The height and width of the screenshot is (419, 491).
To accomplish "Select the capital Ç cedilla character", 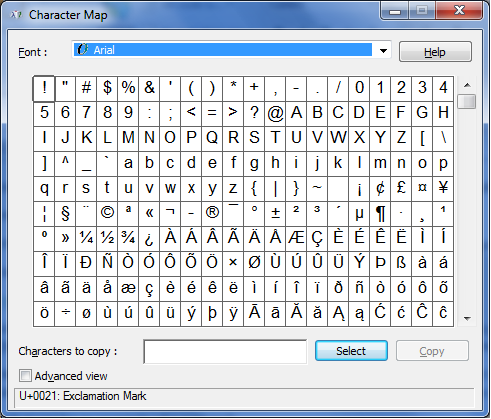I will [x=317, y=239].
